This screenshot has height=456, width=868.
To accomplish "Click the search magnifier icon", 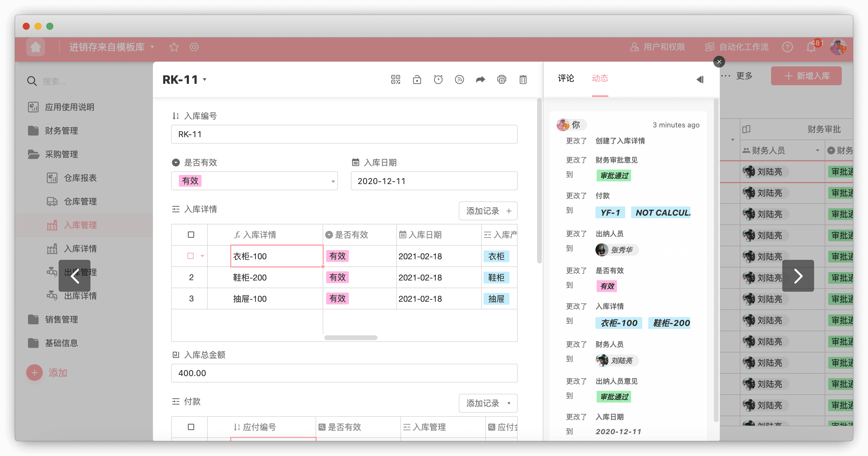I will (x=32, y=81).
